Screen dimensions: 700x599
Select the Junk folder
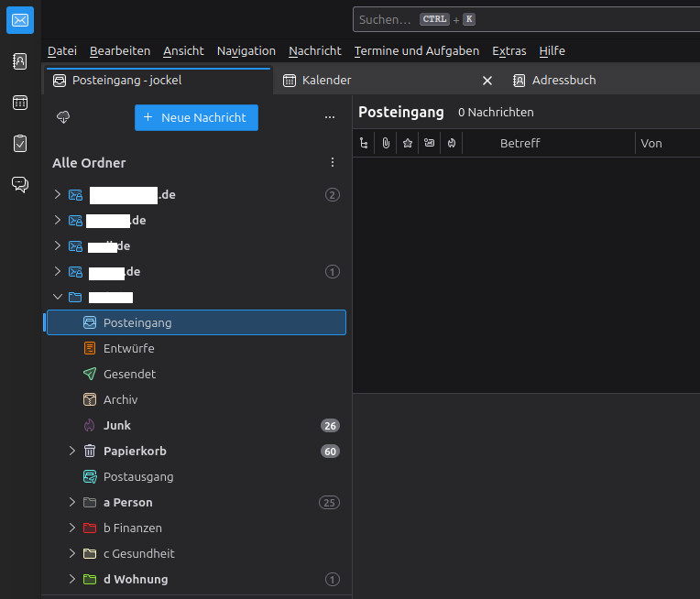[117, 425]
